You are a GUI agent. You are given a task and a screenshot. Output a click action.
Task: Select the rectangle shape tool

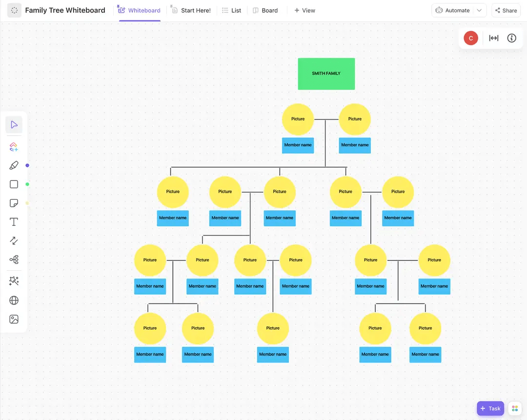tap(14, 184)
